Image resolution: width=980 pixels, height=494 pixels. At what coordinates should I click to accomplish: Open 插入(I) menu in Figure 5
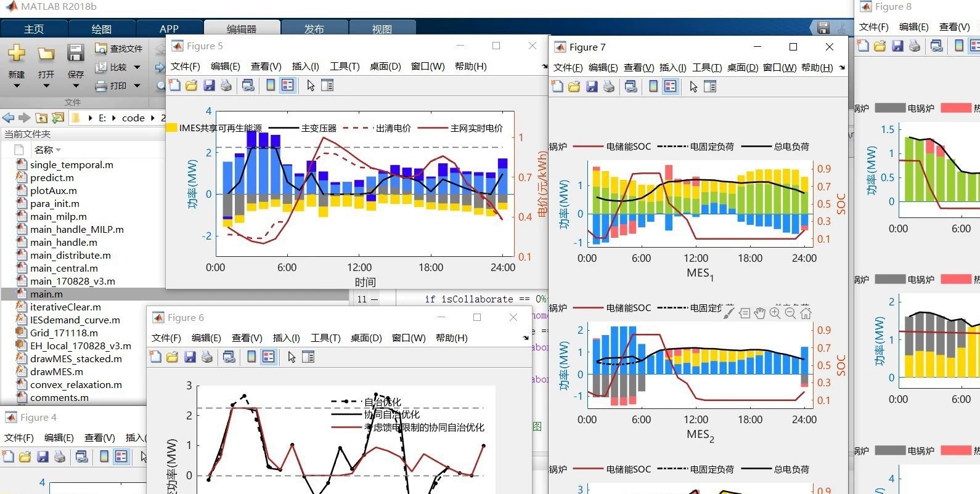(x=305, y=66)
